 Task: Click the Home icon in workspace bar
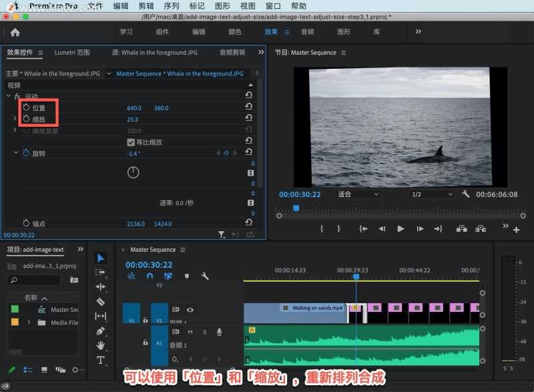(15, 32)
